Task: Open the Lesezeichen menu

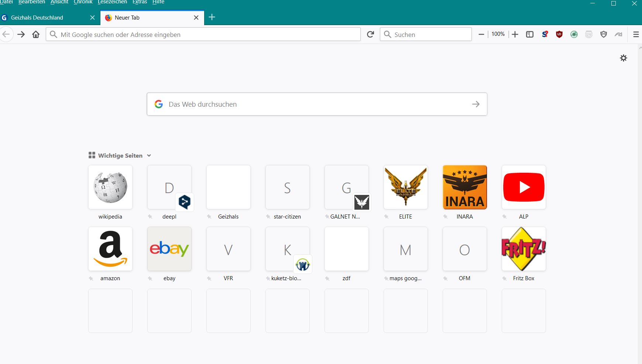Action: pyautogui.click(x=112, y=2)
